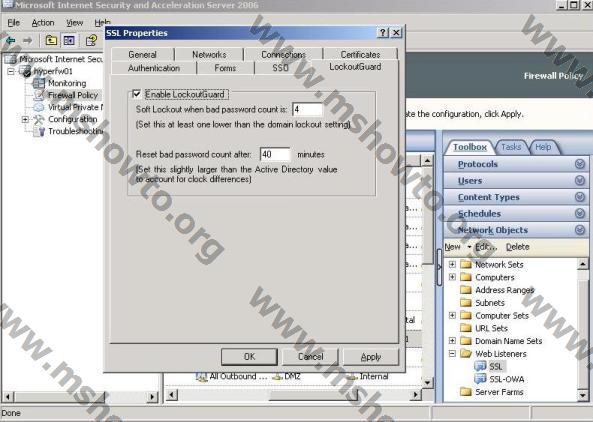Select the Monitoring node icon
The width and height of the screenshot is (593, 422).
click(x=38, y=83)
